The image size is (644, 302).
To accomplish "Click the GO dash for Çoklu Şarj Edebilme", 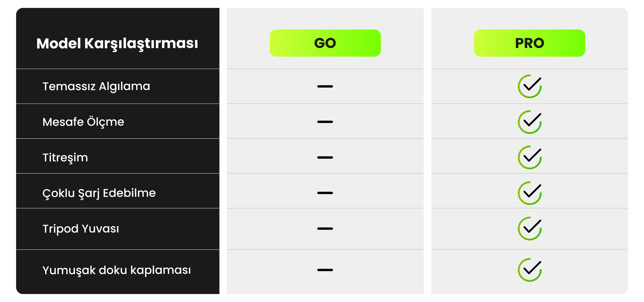I will [325, 193].
